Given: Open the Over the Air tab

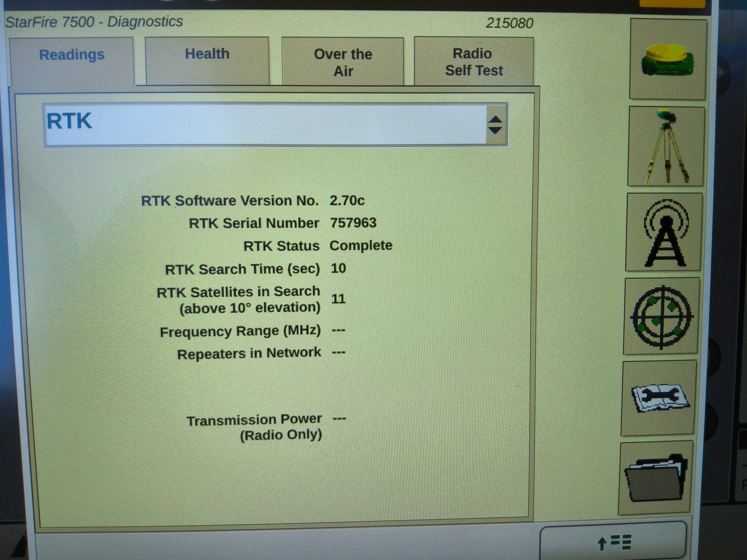Looking at the screenshot, I should (343, 61).
